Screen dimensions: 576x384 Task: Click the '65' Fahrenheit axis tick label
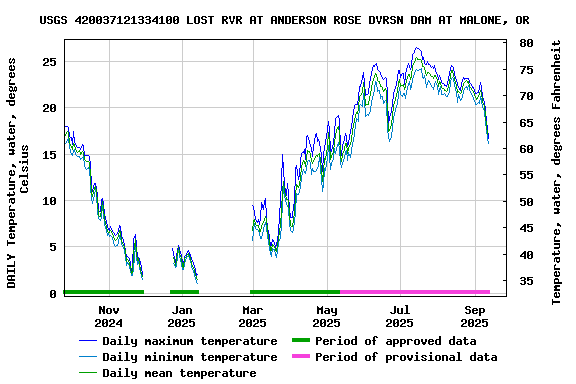(526, 123)
